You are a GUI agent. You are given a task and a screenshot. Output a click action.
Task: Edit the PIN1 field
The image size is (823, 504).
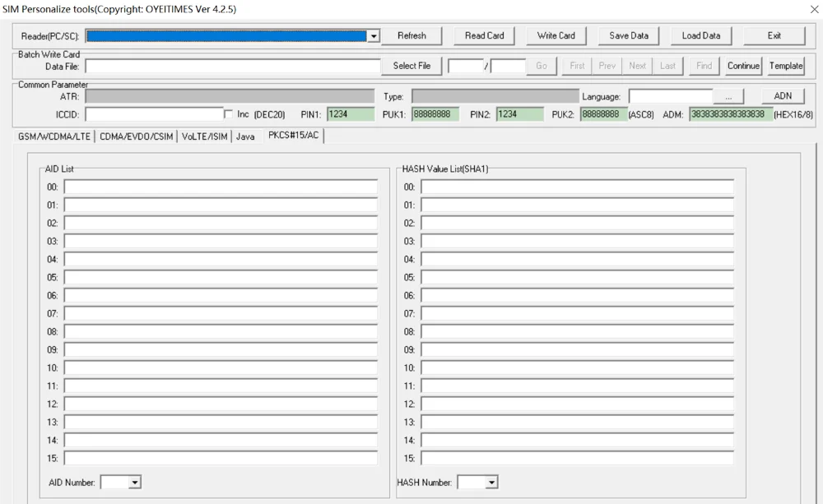351,114
